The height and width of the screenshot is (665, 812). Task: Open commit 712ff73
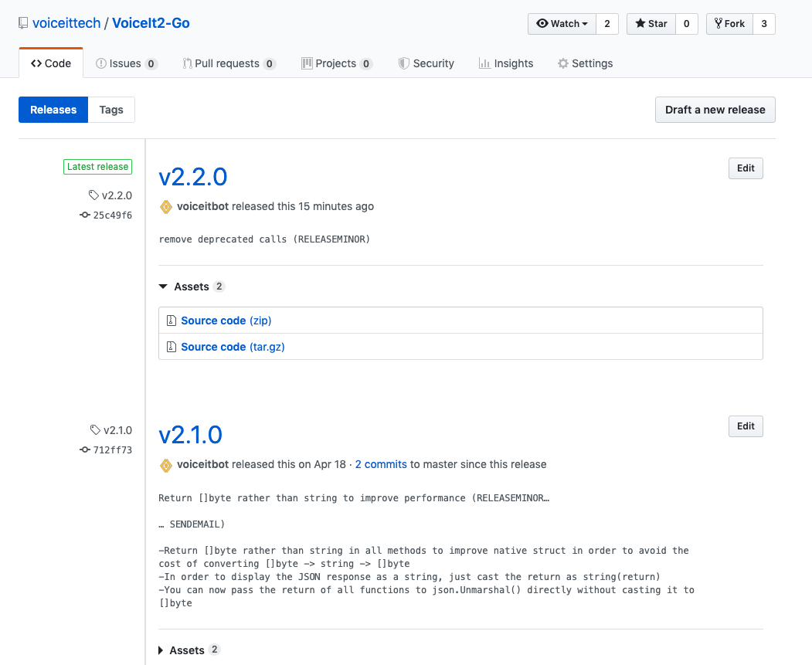click(112, 450)
